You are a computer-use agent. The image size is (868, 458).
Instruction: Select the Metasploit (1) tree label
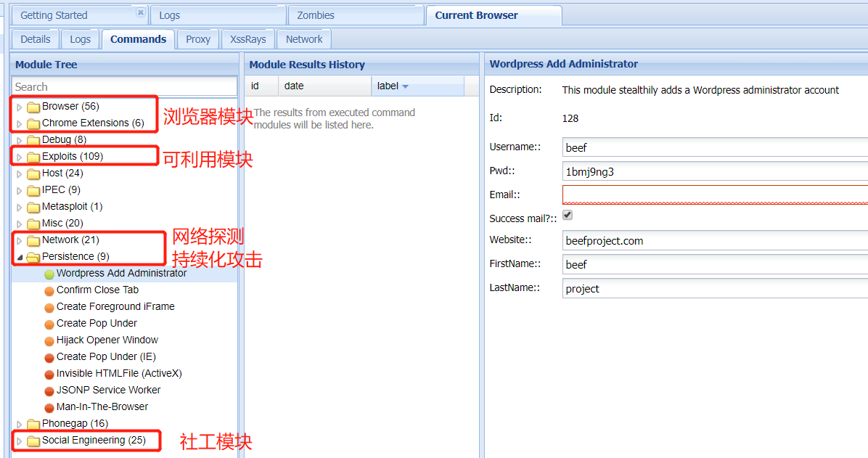pos(72,207)
